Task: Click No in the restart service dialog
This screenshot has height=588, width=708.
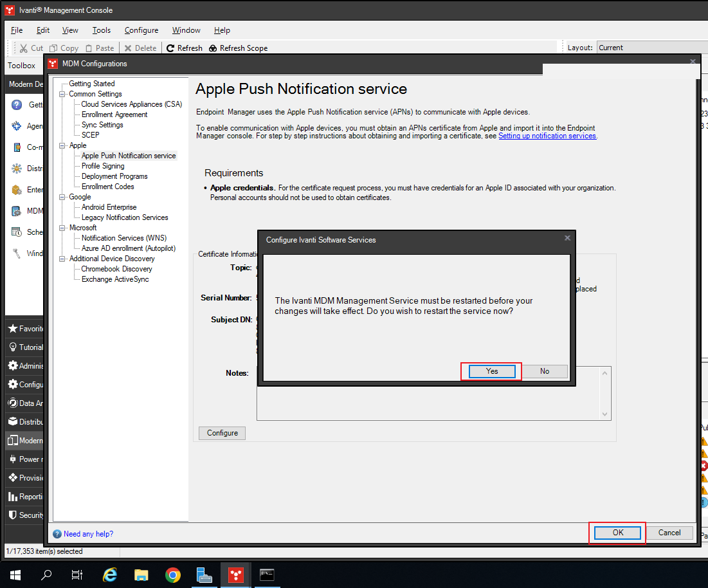Action: tap(545, 371)
